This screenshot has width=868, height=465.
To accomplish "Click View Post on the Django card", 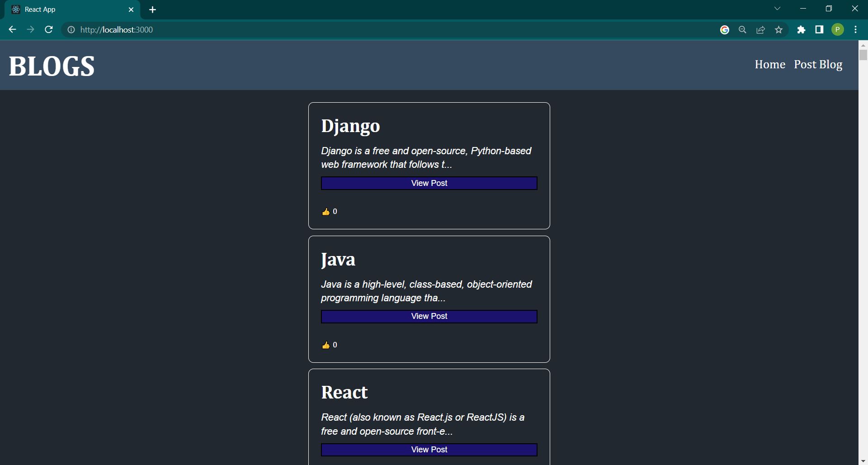I will pyautogui.click(x=429, y=183).
